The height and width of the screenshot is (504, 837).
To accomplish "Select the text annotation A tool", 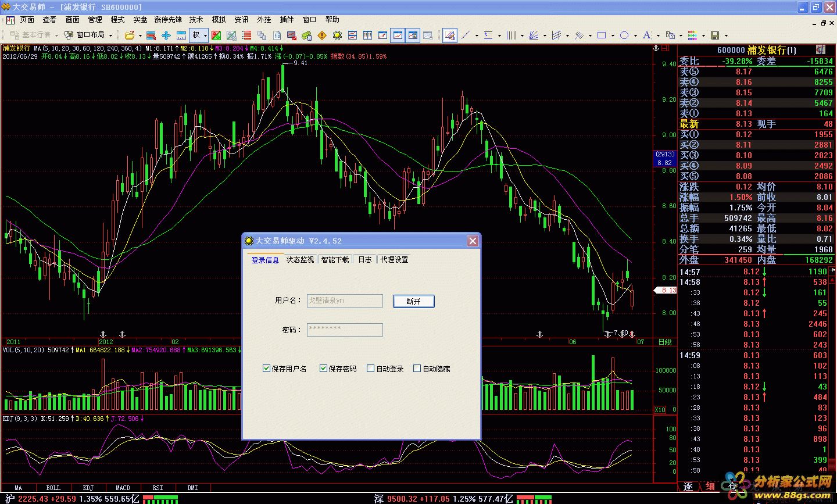I will coord(647,35).
